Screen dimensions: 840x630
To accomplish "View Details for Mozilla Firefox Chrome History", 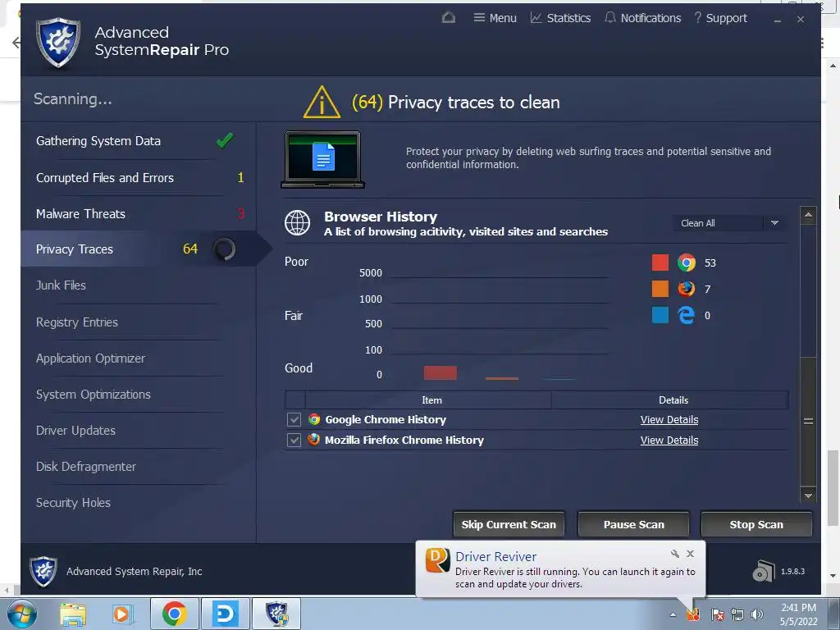I will point(669,441).
